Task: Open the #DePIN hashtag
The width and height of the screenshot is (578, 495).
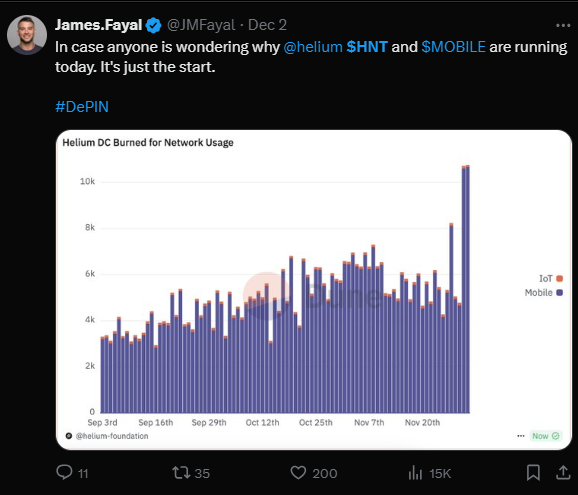Action: click(82, 107)
